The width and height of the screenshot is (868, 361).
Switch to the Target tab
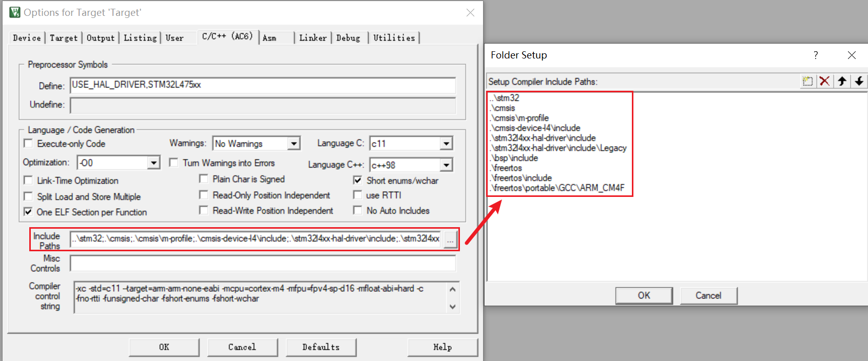click(64, 38)
